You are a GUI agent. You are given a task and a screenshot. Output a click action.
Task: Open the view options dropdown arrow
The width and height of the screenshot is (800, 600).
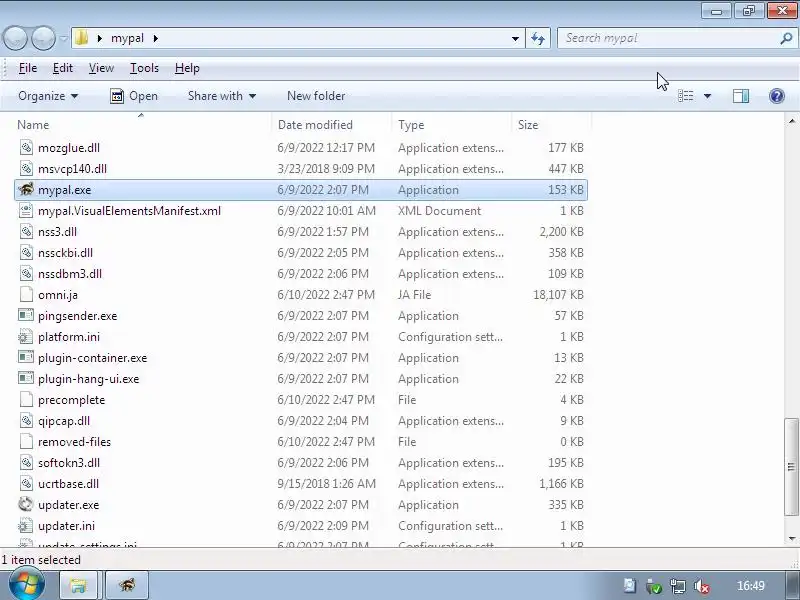[x=707, y=96]
